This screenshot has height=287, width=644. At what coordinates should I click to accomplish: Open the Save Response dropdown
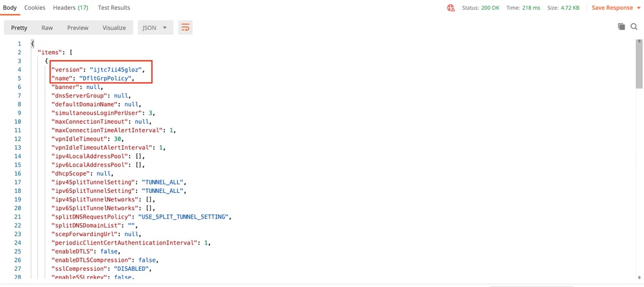tap(616, 8)
